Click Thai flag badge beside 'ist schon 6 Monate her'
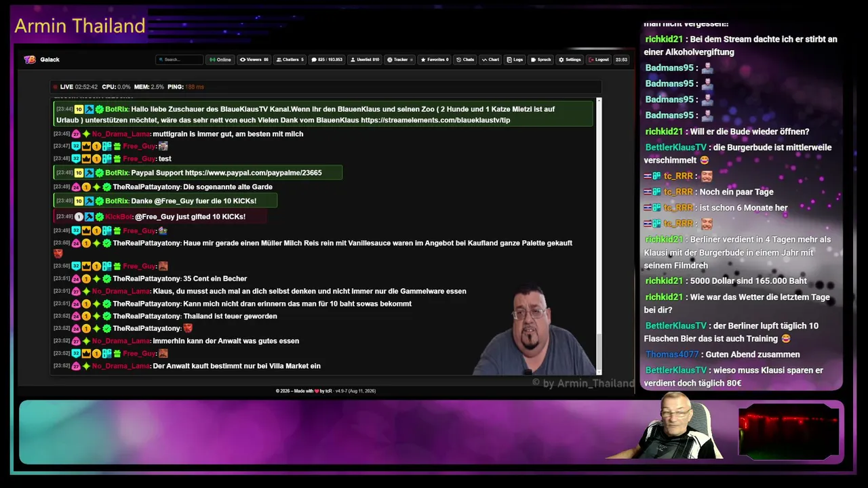The width and height of the screenshot is (868, 488). (x=648, y=208)
